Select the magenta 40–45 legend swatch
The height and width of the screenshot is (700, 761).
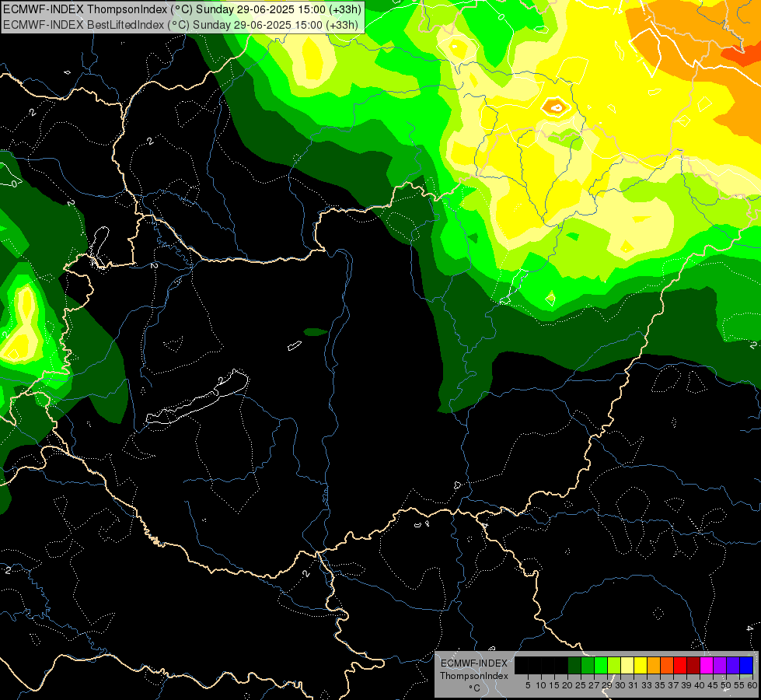pos(707,665)
